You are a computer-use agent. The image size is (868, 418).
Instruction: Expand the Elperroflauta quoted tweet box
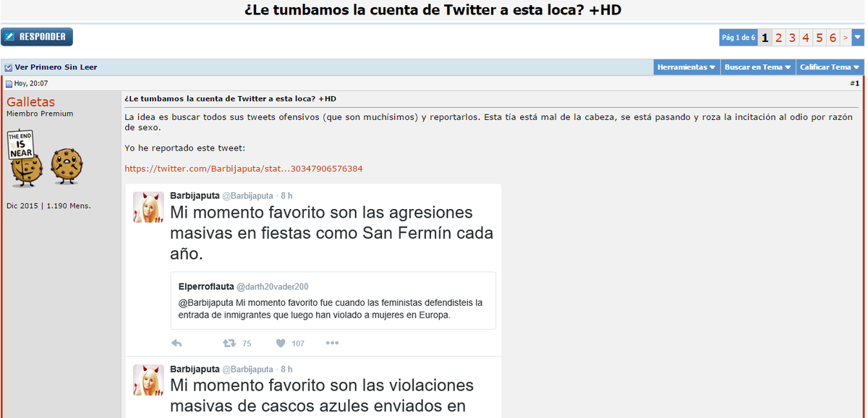333,299
